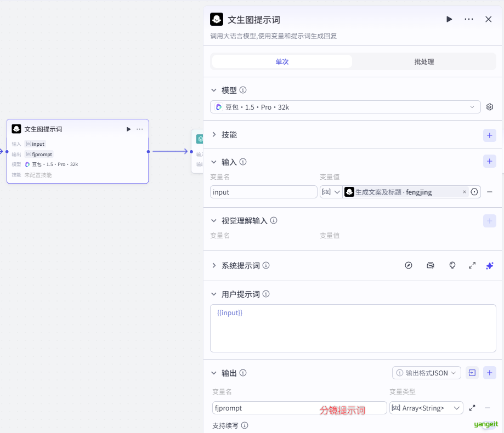Switch to the 批处理 tab

point(424,62)
